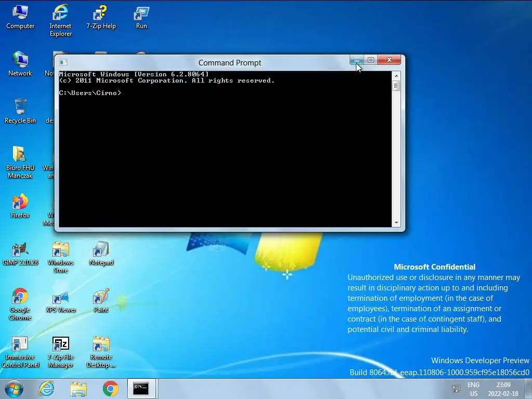
Task: Open the Network desktop icon
Action: (x=20, y=64)
